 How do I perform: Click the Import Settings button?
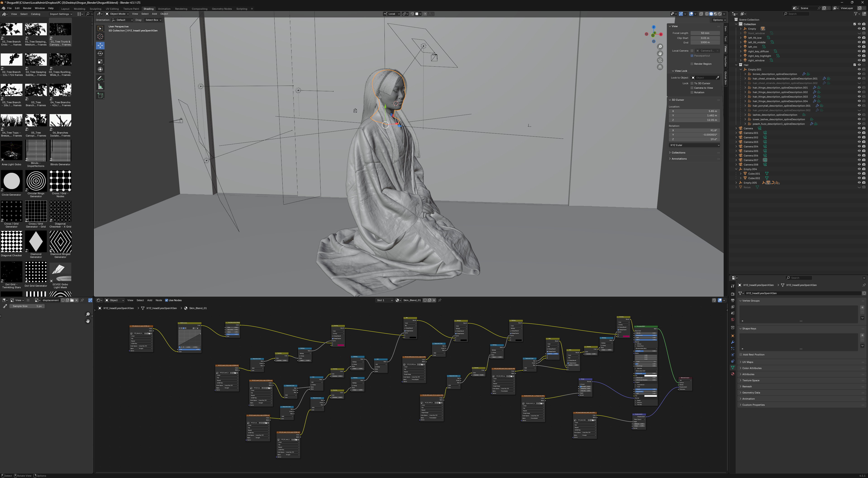(61, 14)
